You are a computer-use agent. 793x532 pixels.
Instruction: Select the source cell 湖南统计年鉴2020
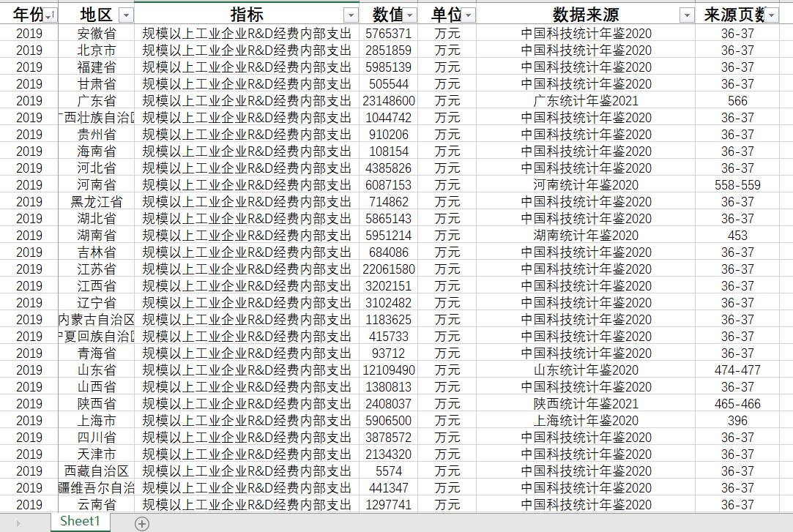coord(586,236)
